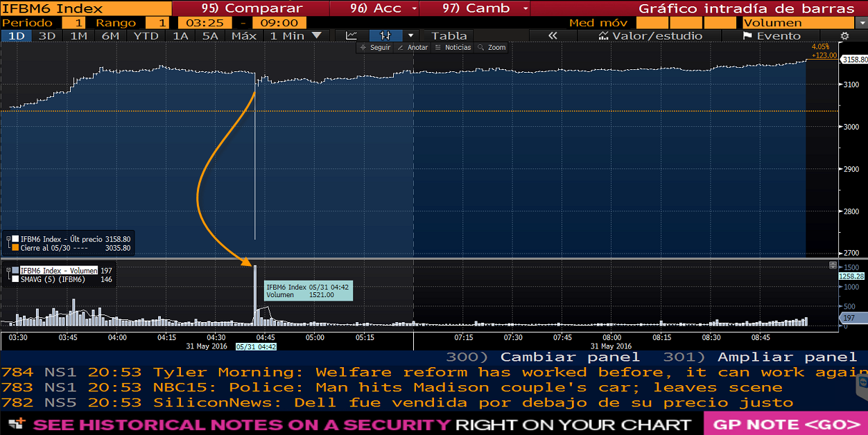The width and height of the screenshot is (868, 435).
Task: Collapse panel using double-left chevron icon
Action: pos(553,35)
